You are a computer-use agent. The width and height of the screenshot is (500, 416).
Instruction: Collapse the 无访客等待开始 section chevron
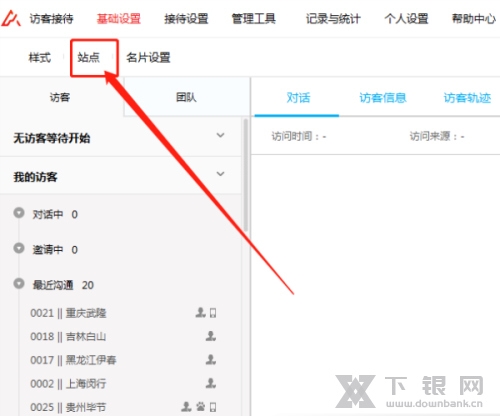220,135
